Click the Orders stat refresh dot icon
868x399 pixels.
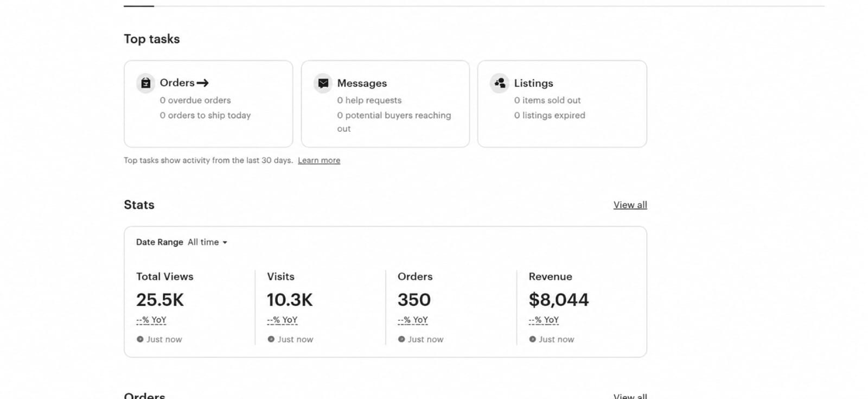pos(401,339)
